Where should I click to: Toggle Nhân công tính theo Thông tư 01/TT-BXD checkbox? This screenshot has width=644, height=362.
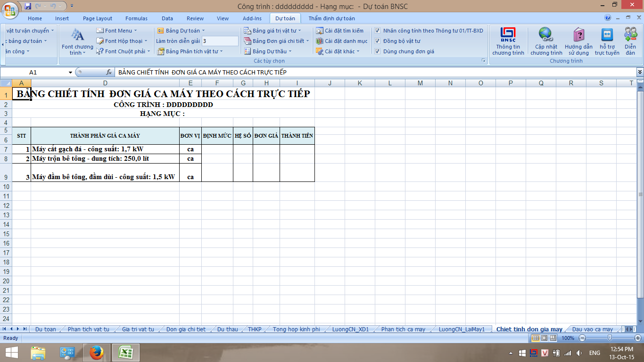[378, 31]
